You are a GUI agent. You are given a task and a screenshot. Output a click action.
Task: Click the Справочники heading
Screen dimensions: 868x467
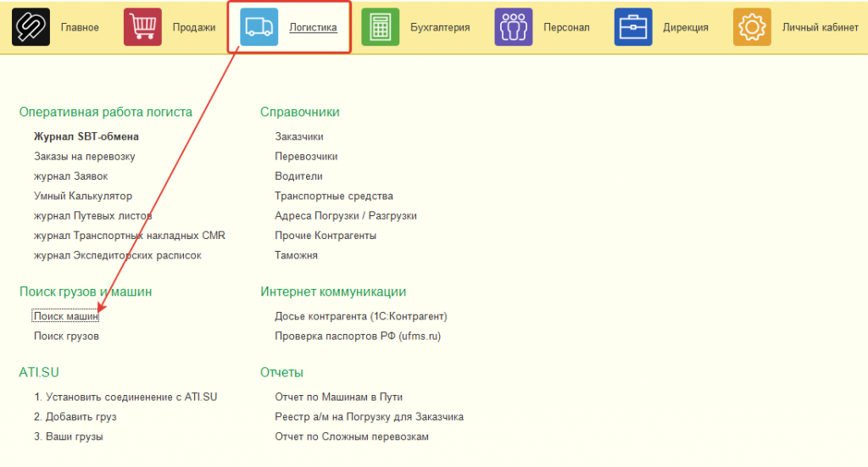300,112
